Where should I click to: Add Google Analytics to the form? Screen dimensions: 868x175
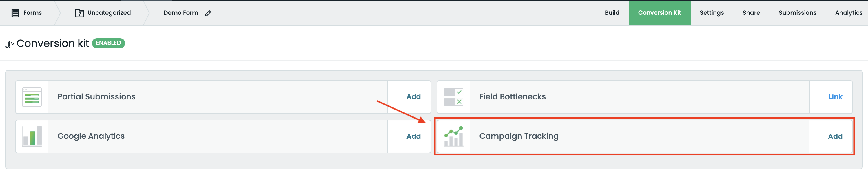(413, 136)
